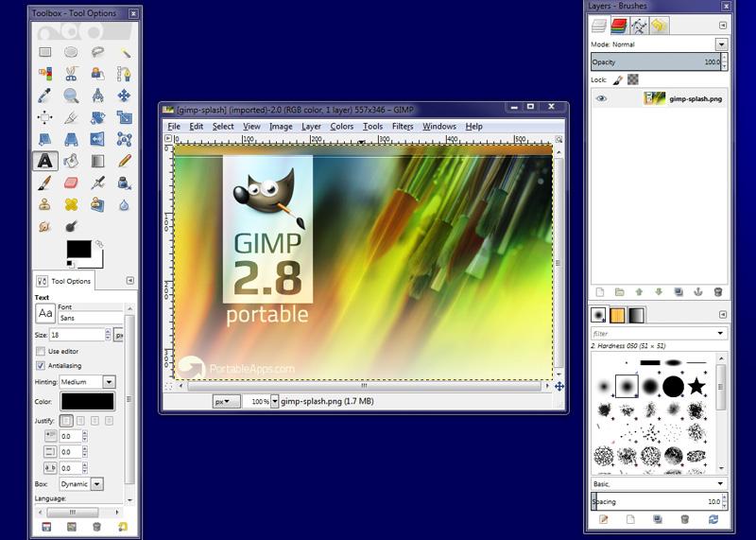756x540 pixels.
Task: Delete layer with the trash icon
Action: click(718, 292)
